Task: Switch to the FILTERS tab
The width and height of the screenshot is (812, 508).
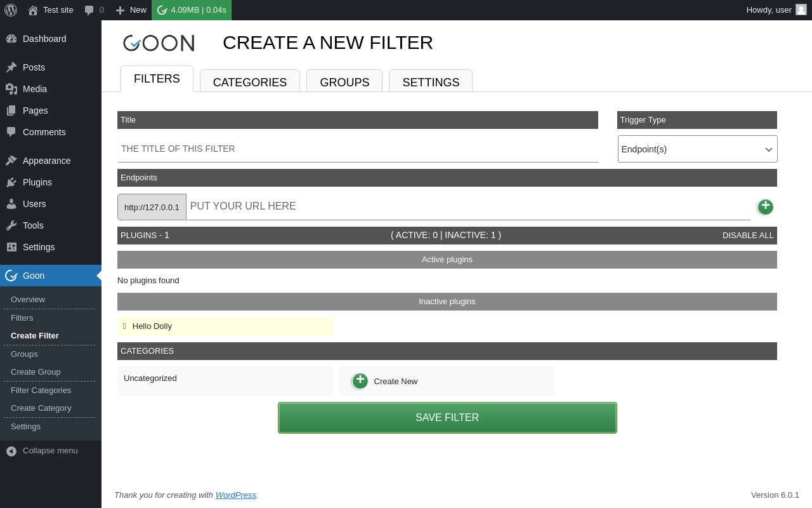Action: 157,79
